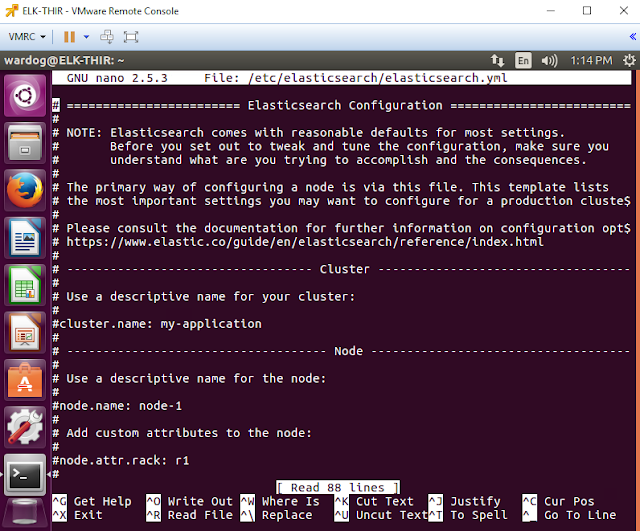Viewport: 640px width, 531px height.
Task: Open the En keyboard layout indicator
Action: (x=523, y=60)
